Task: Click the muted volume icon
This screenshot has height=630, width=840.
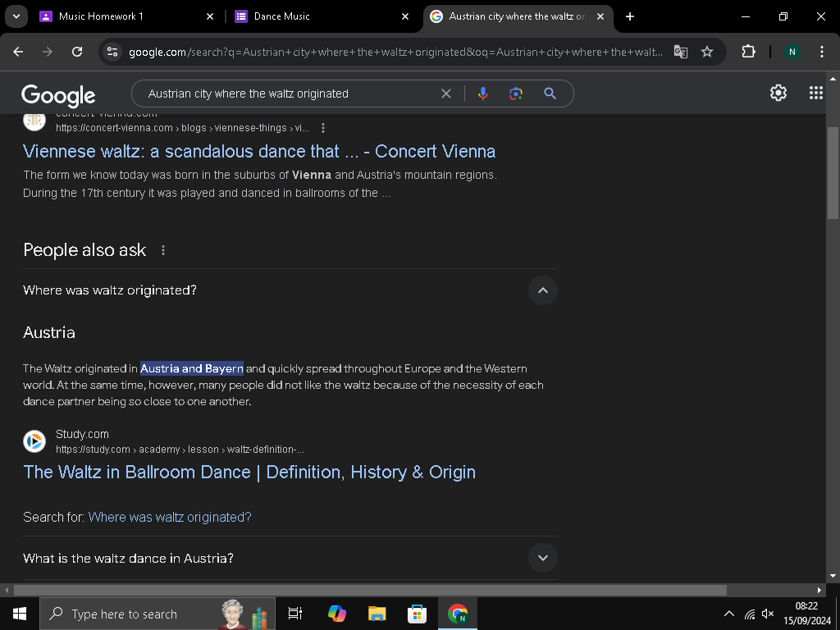Action: pyautogui.click(x=768, y=614)
